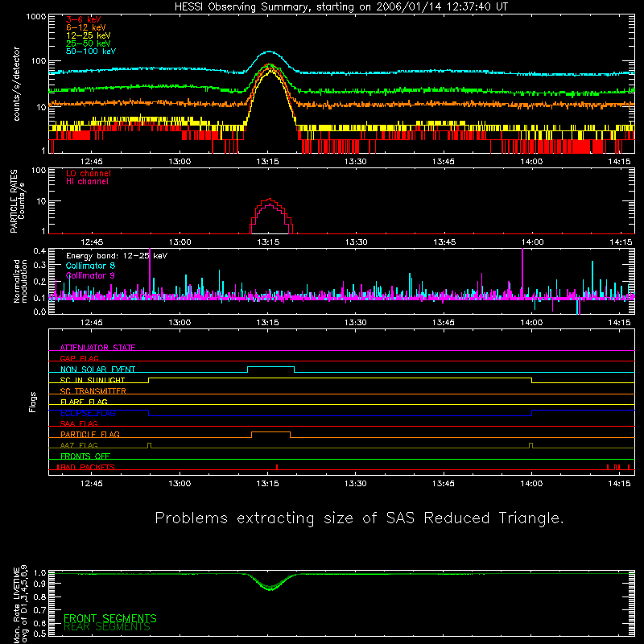Click the Energy band: 12-25 keV label
The image size is (644, 644).
[x=117, y=256]
